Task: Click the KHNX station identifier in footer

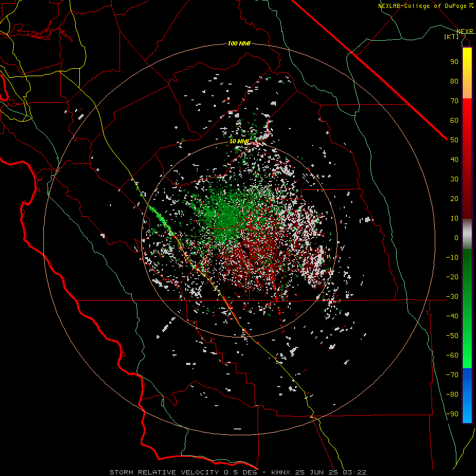Action: pos(281,472)
